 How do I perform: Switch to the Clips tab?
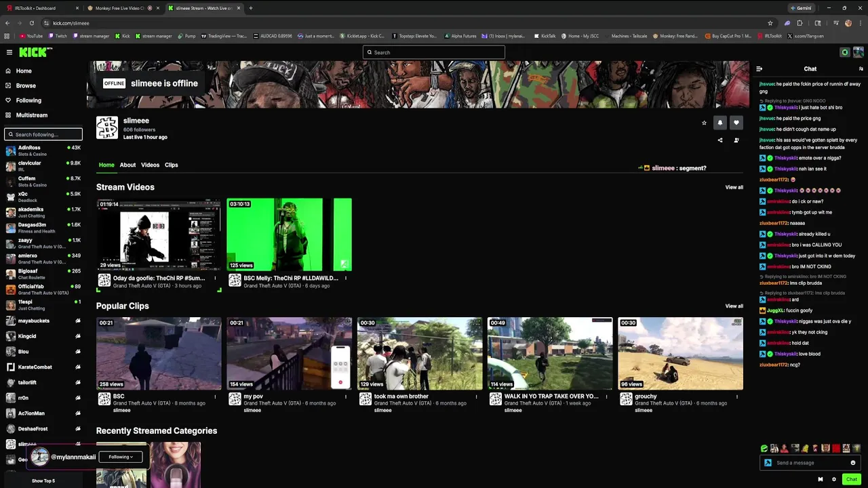171,165
